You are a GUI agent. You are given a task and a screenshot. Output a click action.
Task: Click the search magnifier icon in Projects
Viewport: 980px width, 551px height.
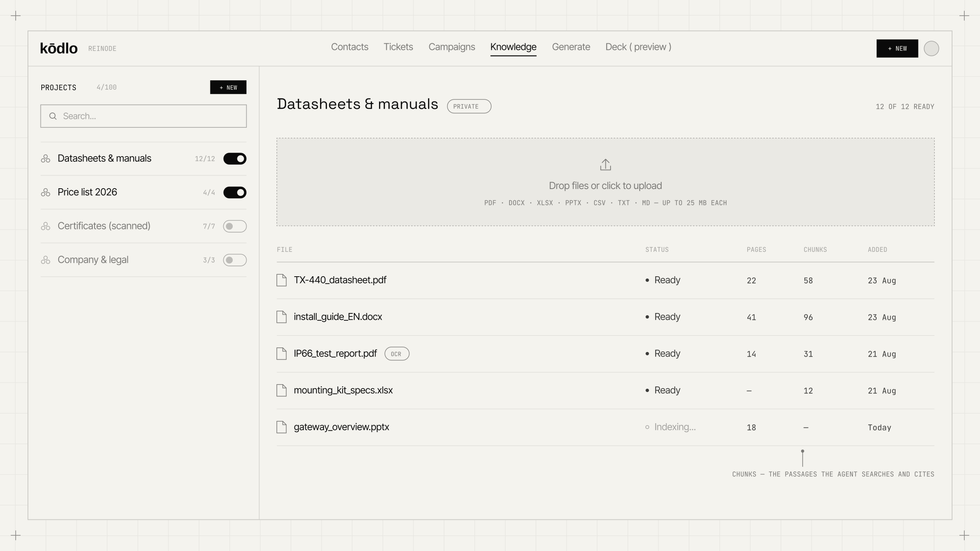point(53,116)
